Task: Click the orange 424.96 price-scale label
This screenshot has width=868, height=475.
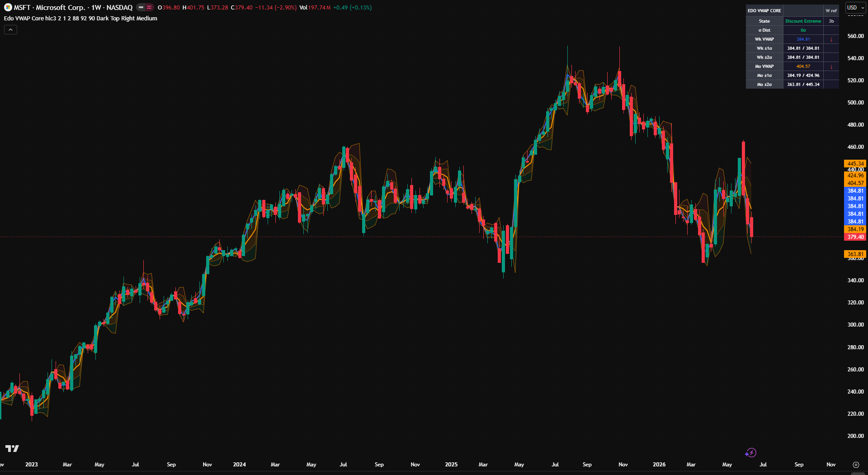Action: 855,176
